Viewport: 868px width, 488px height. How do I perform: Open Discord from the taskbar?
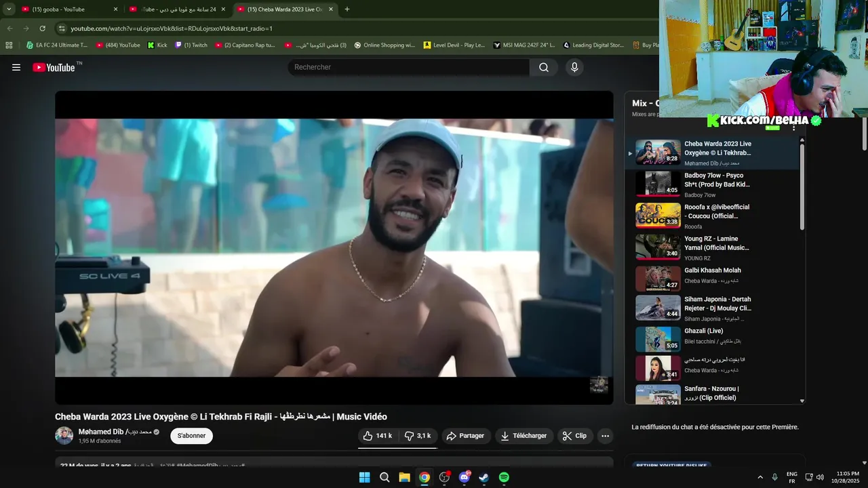click(x=464, y=477)
